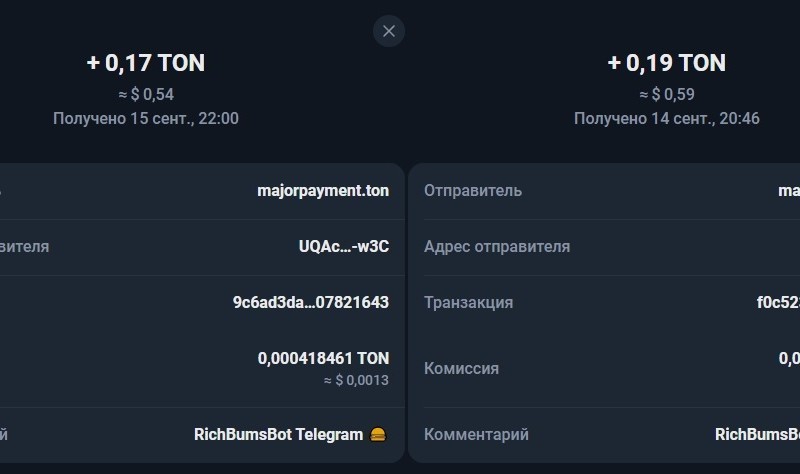Click the Отправитель label in right panel
This screenshot has height=474, width=800.
[473, 191]
